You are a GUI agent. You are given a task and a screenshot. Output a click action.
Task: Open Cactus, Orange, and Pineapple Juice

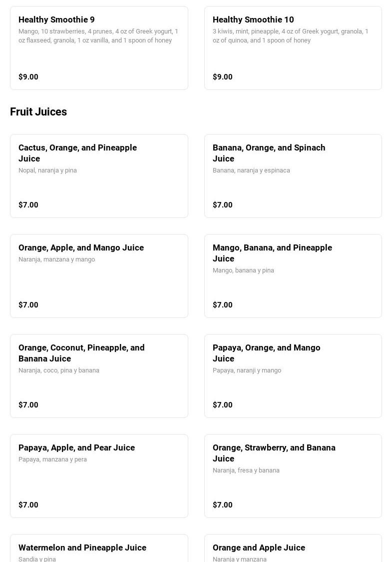pyautogui.click(x=99, y=176)
